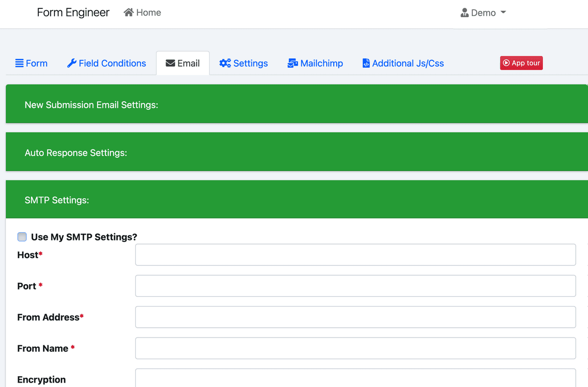
Task: Click the Mailchimp mailbox icon
Action: tap(293, 63)
